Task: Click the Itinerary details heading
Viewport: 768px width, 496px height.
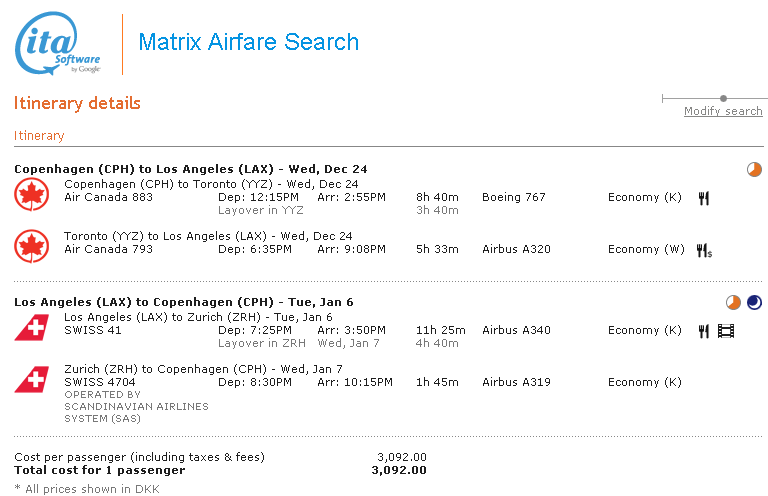Action: 77,104
